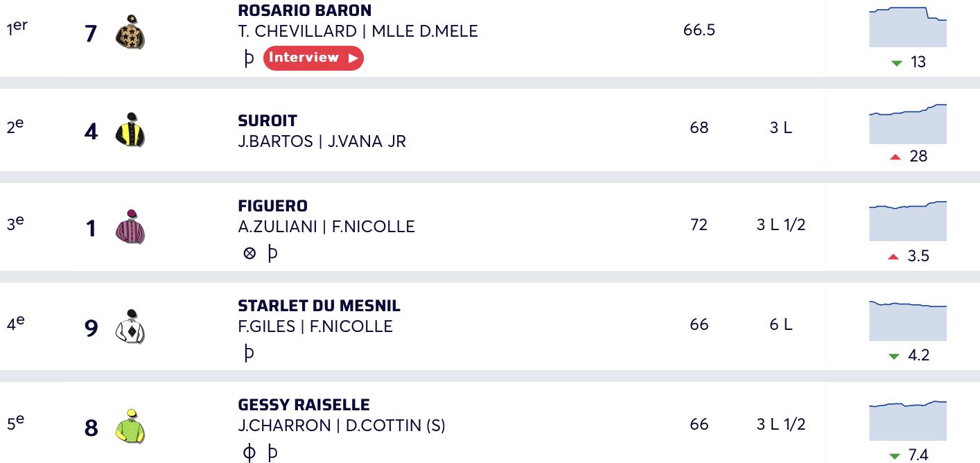This screenshot has height=463, width=980.
Task: Open the GESSY RAISELLE horse details
Action: click(304, 405)
